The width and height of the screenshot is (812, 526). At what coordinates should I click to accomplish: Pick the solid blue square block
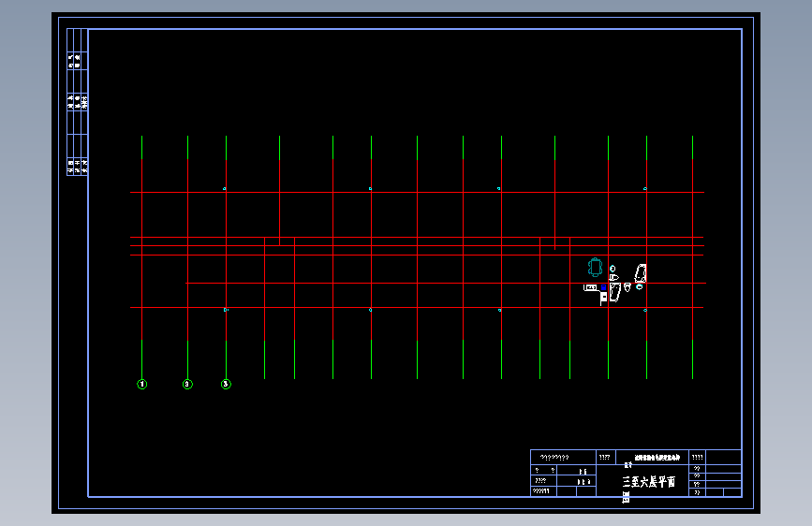coord(604,287)
